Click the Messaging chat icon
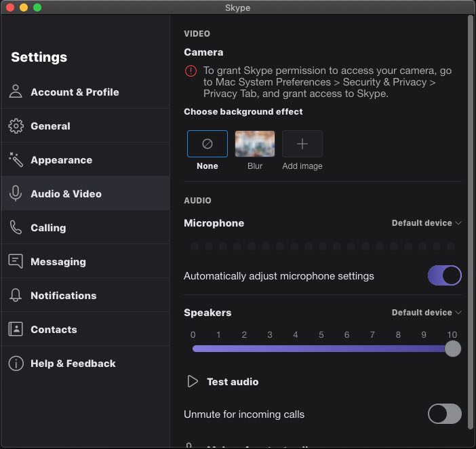Viewport: 476px width, 449px height. click(x=16, y=262)
